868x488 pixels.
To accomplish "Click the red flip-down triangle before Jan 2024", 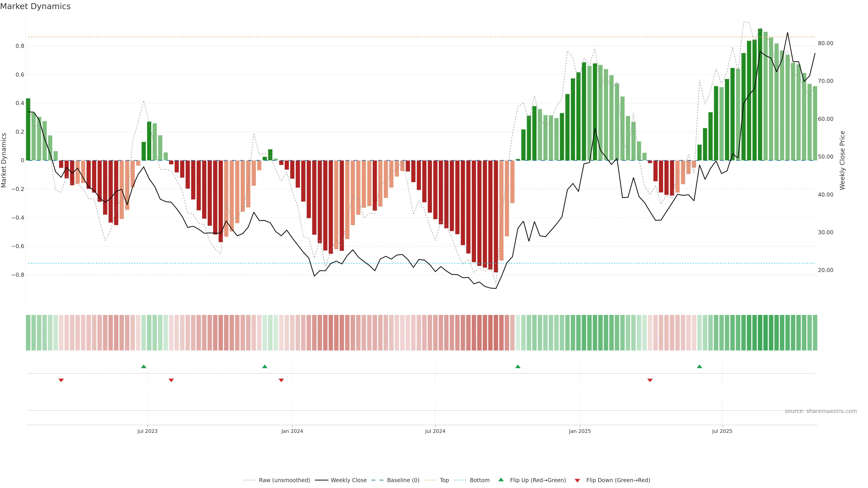I will (281, 380).
